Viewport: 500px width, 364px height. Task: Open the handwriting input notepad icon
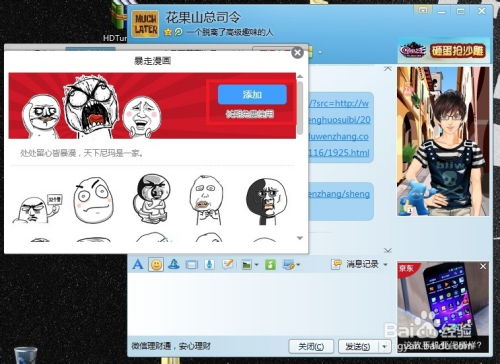click(228, 264)
